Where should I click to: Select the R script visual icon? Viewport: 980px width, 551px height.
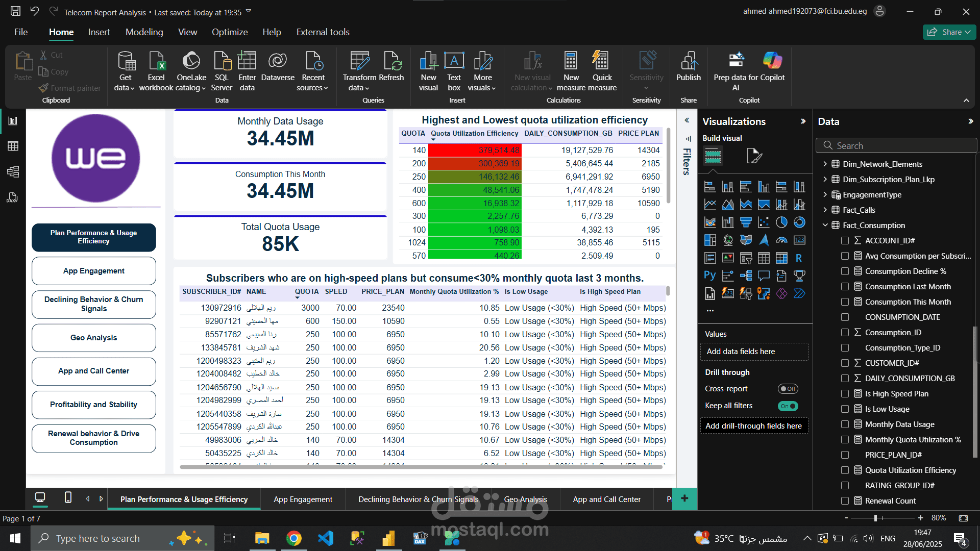(x=799, y=258)
